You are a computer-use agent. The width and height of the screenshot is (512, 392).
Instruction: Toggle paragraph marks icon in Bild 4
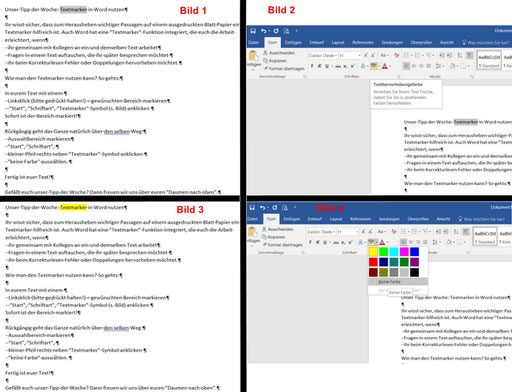point(466,232)
